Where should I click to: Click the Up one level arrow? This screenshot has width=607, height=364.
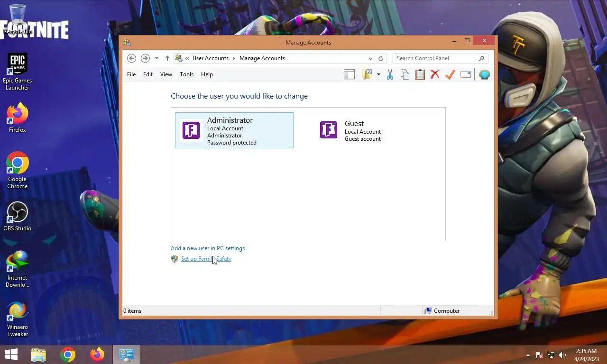pos(167,58)
